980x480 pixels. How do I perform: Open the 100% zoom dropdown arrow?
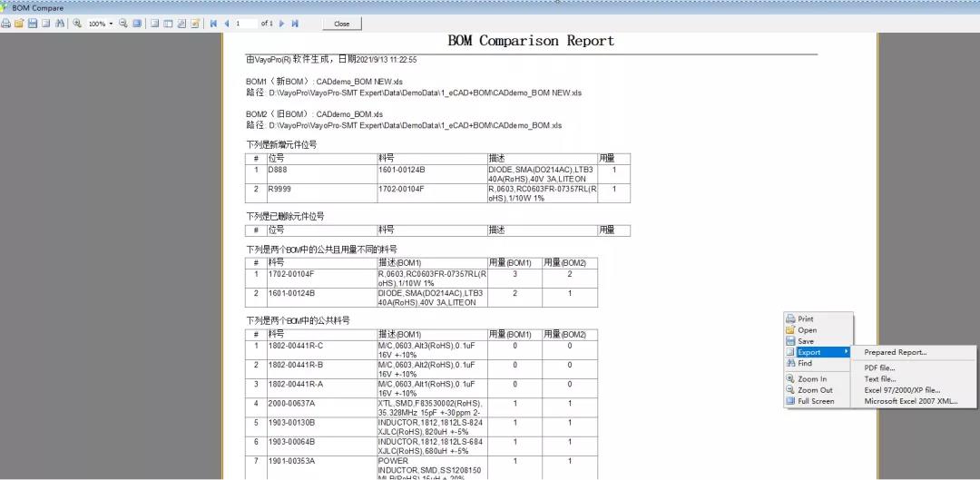[111, 24]
